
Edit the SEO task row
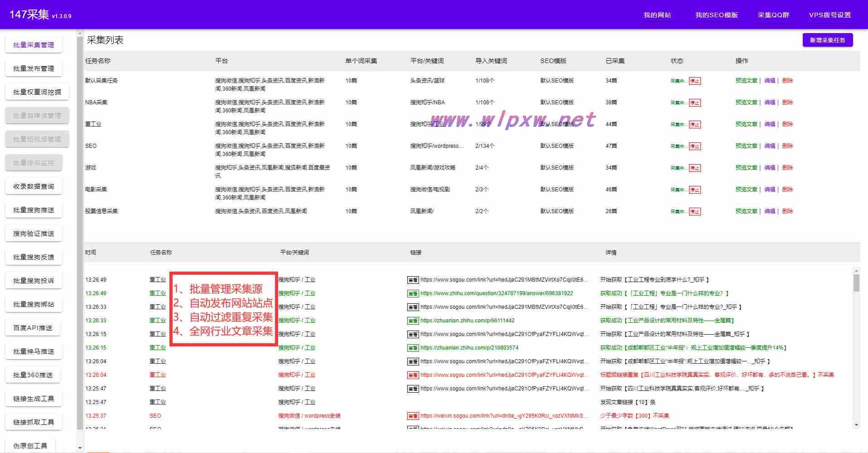770,146
